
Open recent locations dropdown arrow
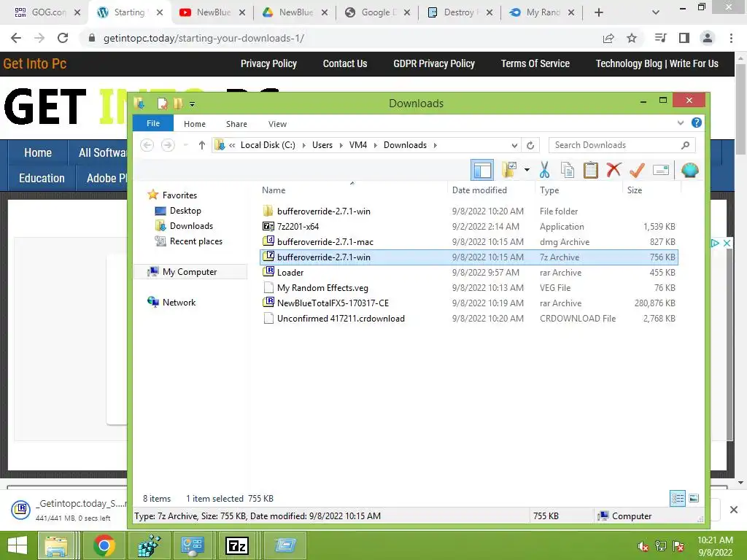tap(186, 145)
